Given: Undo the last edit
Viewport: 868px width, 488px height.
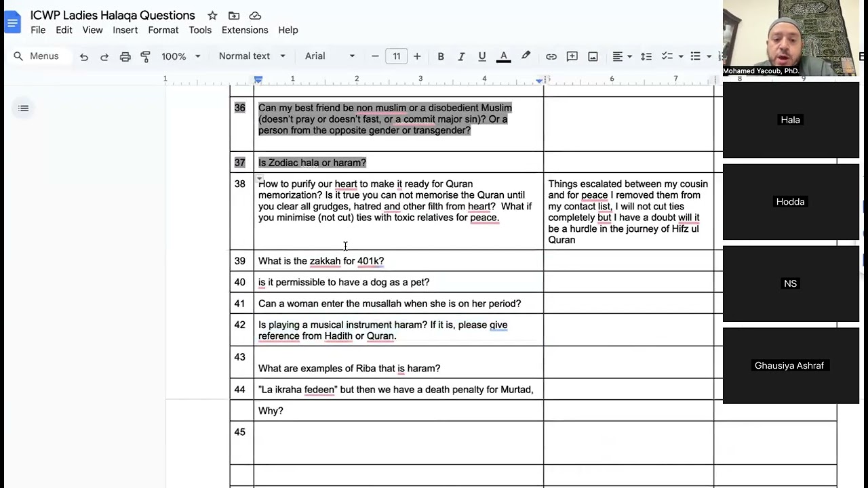Looking at the screenshot, I should point(84,56).
